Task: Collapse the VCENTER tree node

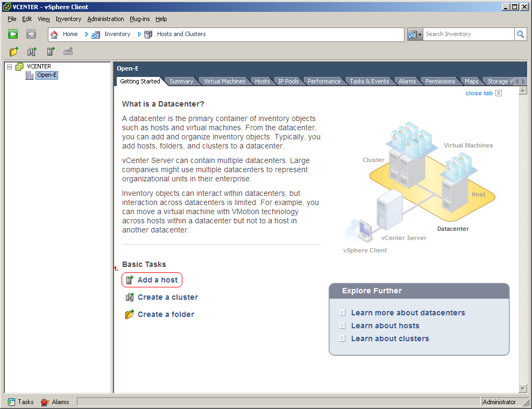Action: click(x=10, y=67)
